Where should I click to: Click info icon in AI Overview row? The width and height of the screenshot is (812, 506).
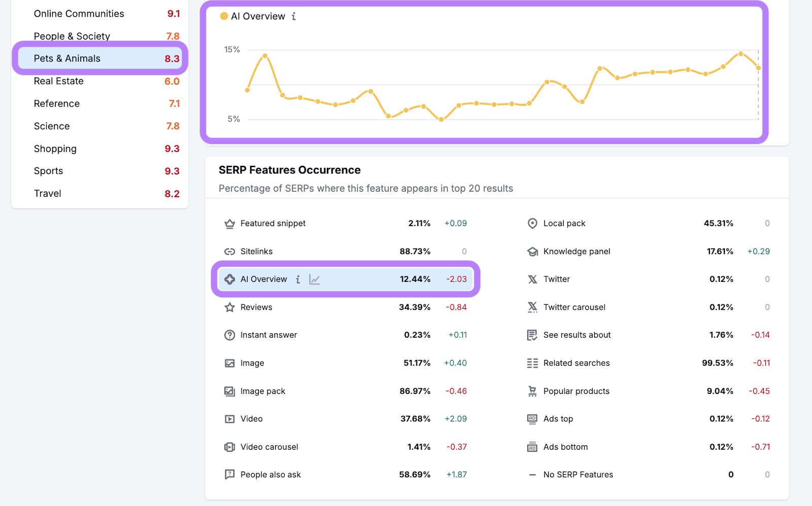pos(298,279)
